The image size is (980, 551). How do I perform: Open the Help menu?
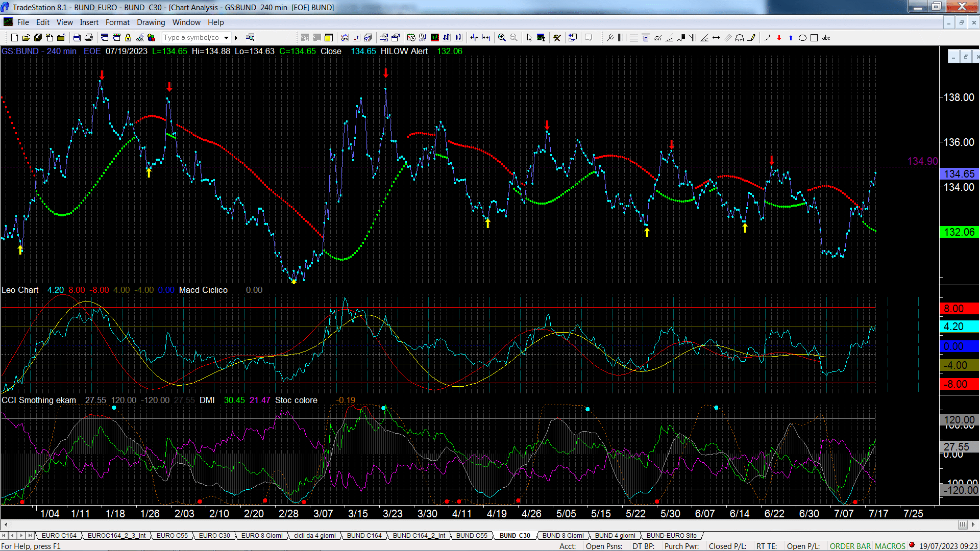coord(216,22)
